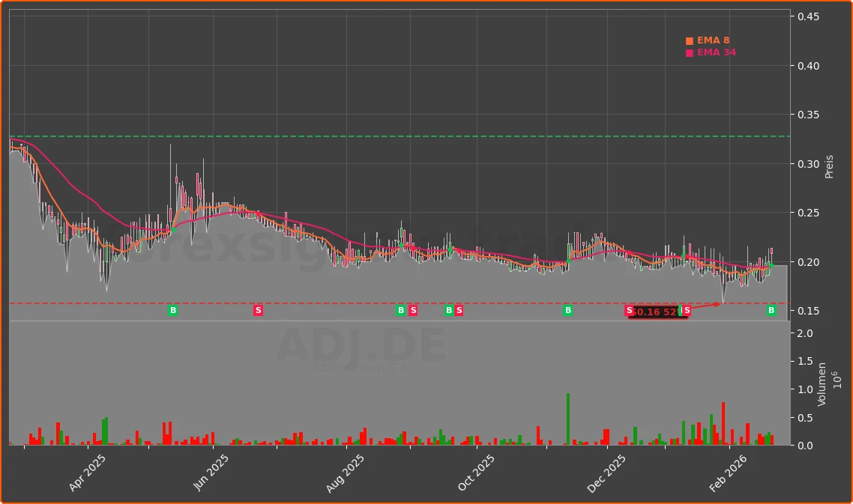Screen dimensions: 853x504
Task: Click the green B buy marker near Apr 2025
Action: tap(173, 310)
